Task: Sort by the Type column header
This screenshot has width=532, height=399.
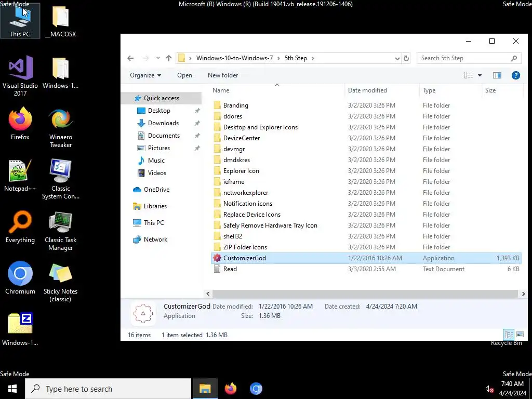Action: (450, 90)
